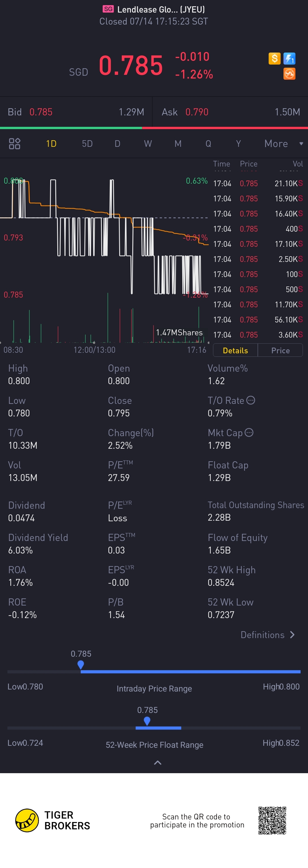Switch the trade list to Price view

[x=280, y=350]
